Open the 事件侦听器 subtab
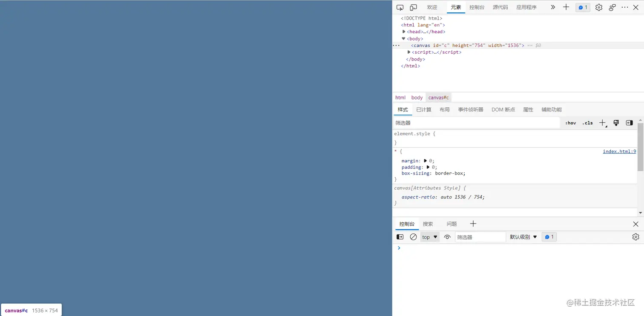The width and height of the screenshot is (644, 316). [471, 109]
